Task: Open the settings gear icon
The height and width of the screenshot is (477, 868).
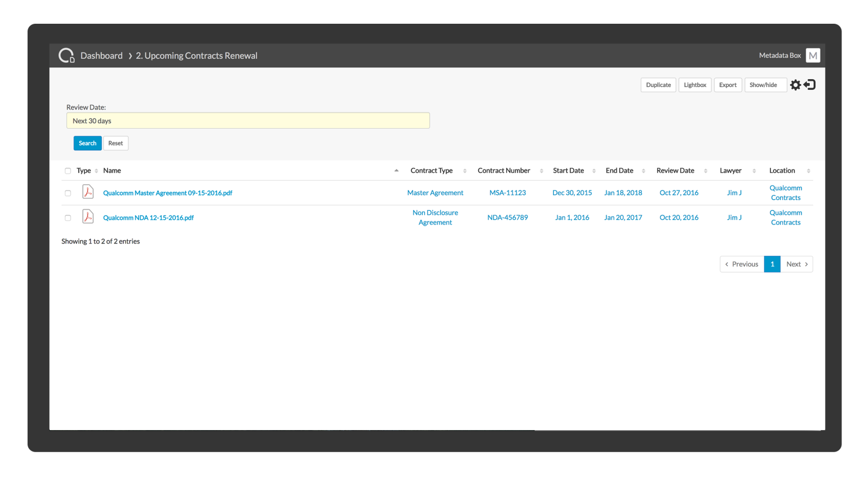Action: 796,84
